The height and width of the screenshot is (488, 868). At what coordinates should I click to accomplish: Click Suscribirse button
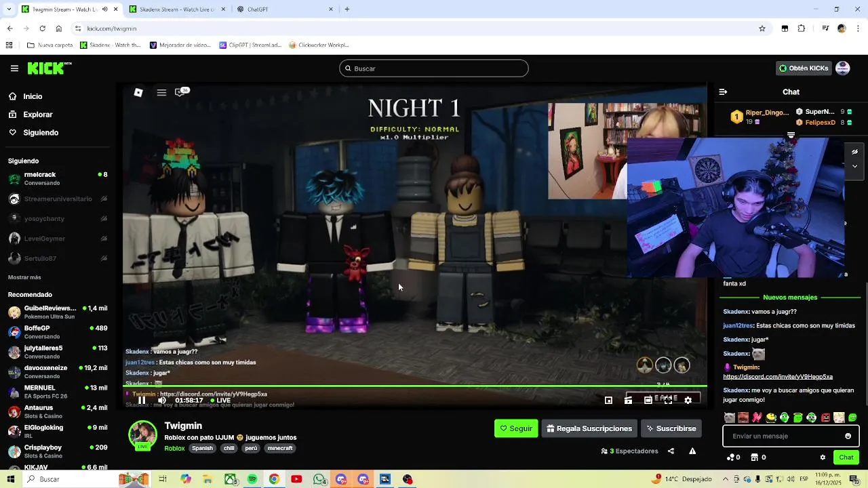[x=671, y=428]
